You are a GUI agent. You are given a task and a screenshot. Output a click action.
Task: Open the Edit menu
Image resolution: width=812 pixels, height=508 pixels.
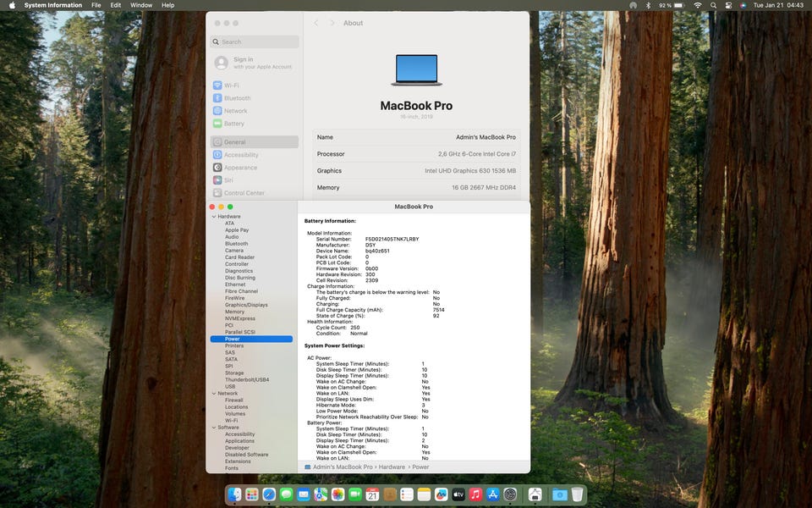[116, 5]
